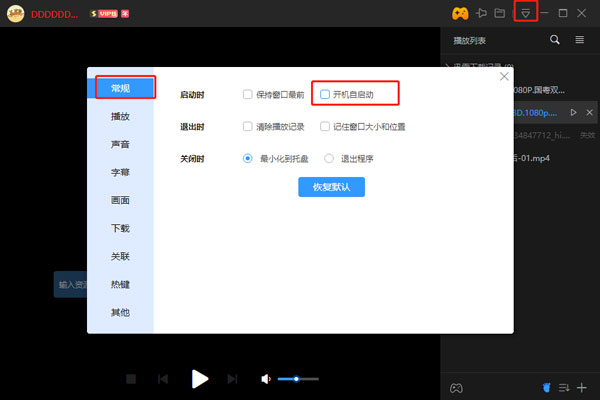
Task: Click the DDDDDD... username text
Action: coord(54,14)
